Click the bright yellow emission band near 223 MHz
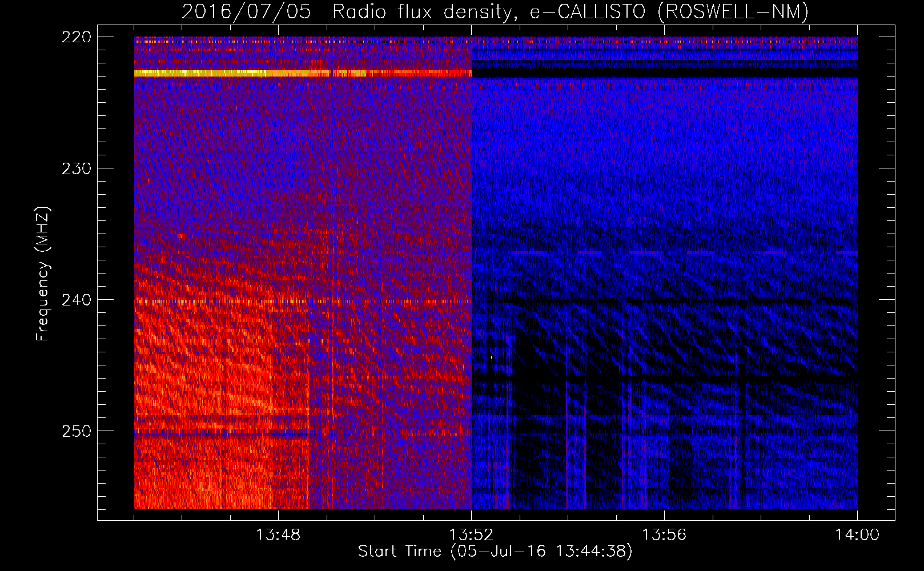The width and height of the screenshot is (924, 571). pyautogui.click(x=303, y=73)
